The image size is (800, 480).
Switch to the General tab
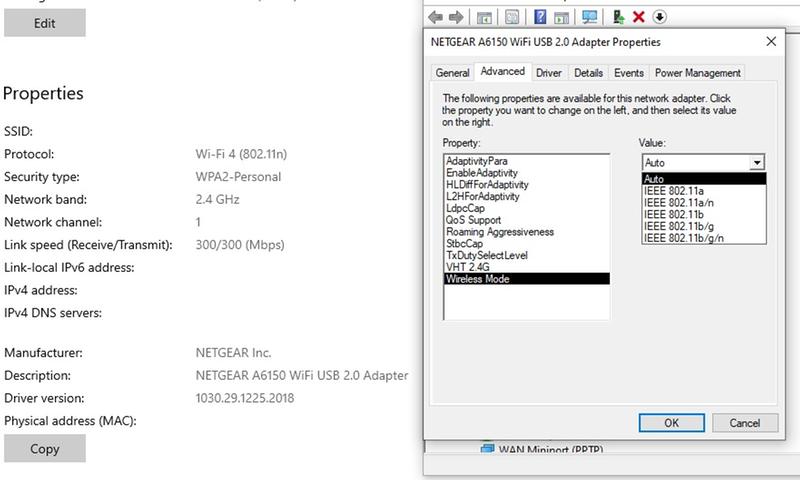pos(452,73)
